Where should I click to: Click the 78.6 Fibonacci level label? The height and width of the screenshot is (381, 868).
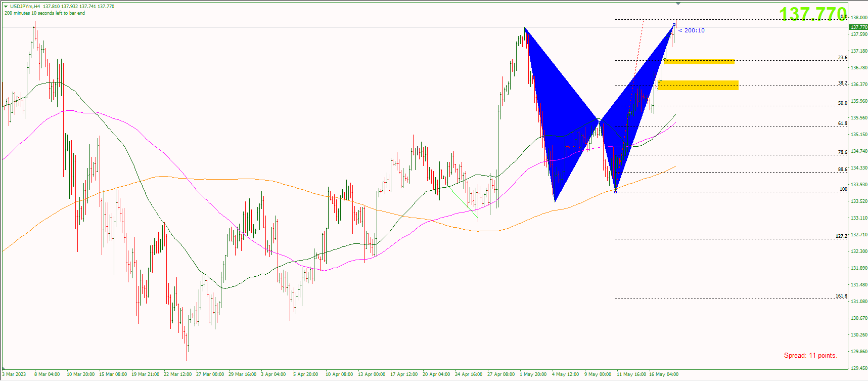pyautogui.click(x=843, y=152)
